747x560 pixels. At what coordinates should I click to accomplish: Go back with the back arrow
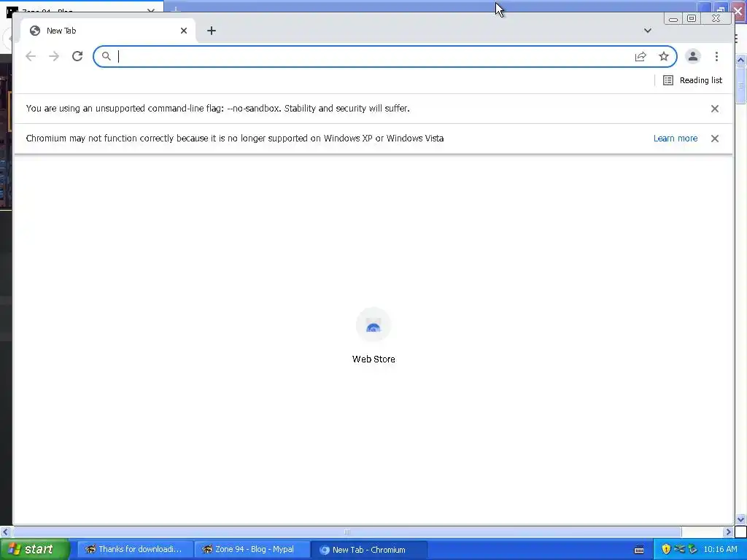coord(31,56)
